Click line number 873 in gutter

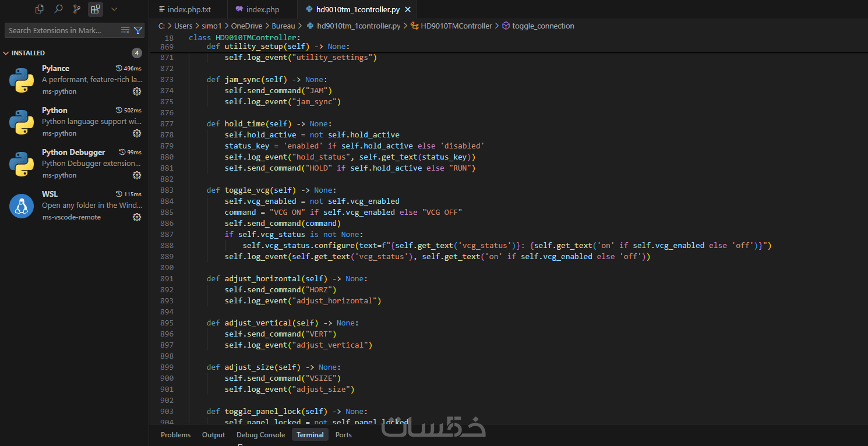pyautogui.click(x=167, y=80)
